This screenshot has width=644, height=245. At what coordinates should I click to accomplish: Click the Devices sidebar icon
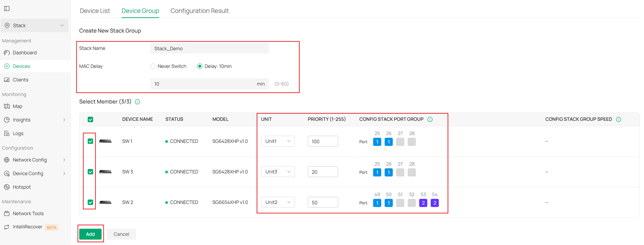click(x=7, y=66)
